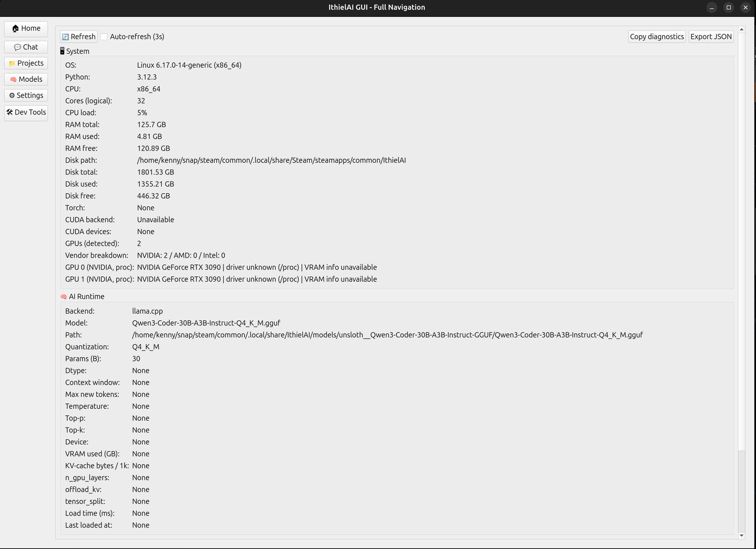Click the Copy diagnostics button

(x=657, y=36)
